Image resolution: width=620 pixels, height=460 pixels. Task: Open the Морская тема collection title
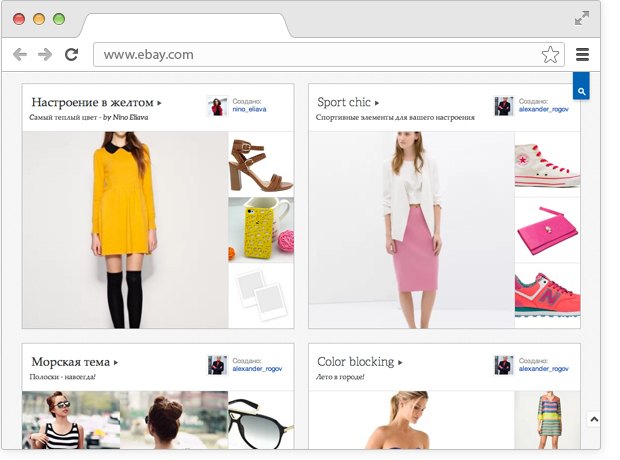(x=71, y=362)
